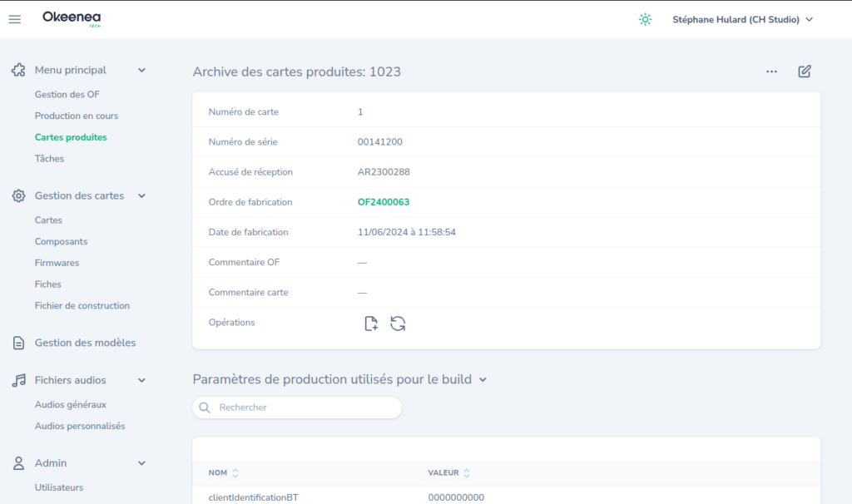852x504 pixels.
Task: Open the OF2400063 fabrication order link
Action: point(384,202)
